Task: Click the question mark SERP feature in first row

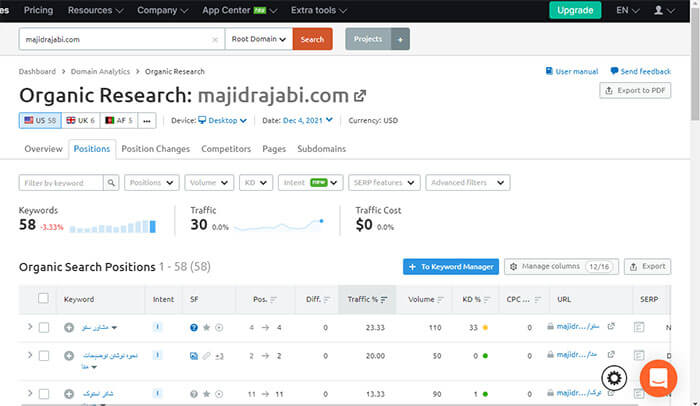Action: pyautogui.click(x=194, y=327)
